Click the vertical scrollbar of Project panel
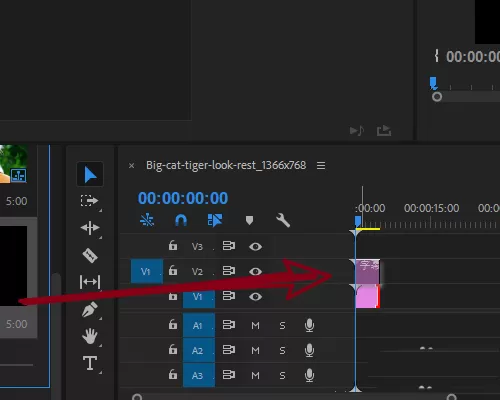The width and height of the screenshot is (500, 400). point(56,330)
